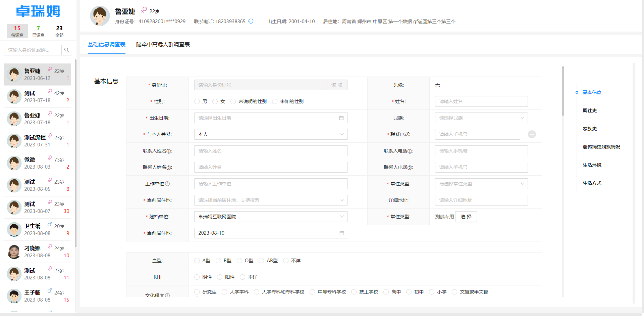This screenshot has width=644, height=316.
Task: Open patient 测试 dated 2023-08-05
Action: point(38,185)
